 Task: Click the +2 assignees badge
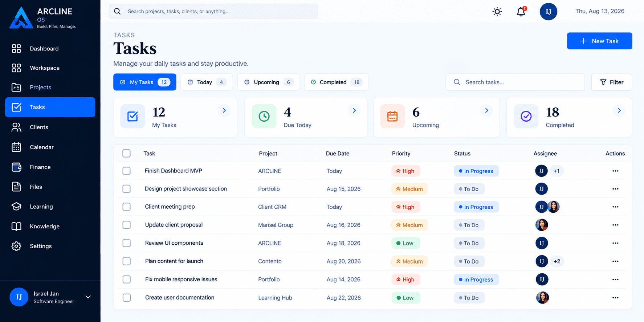[557, 261]
